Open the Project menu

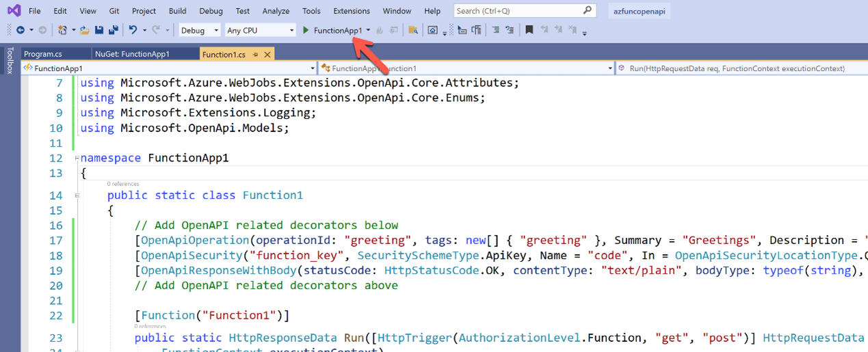pos(144,11)
